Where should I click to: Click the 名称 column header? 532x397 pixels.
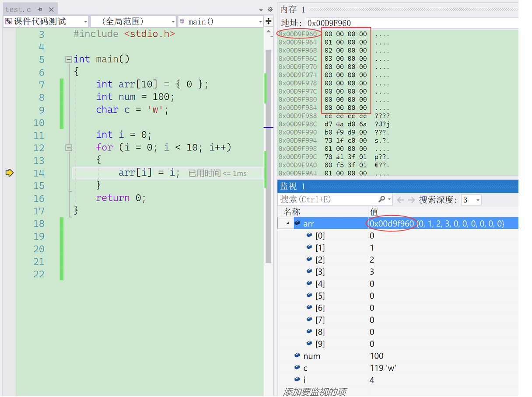pyautogui.click(x=292, y=212)
